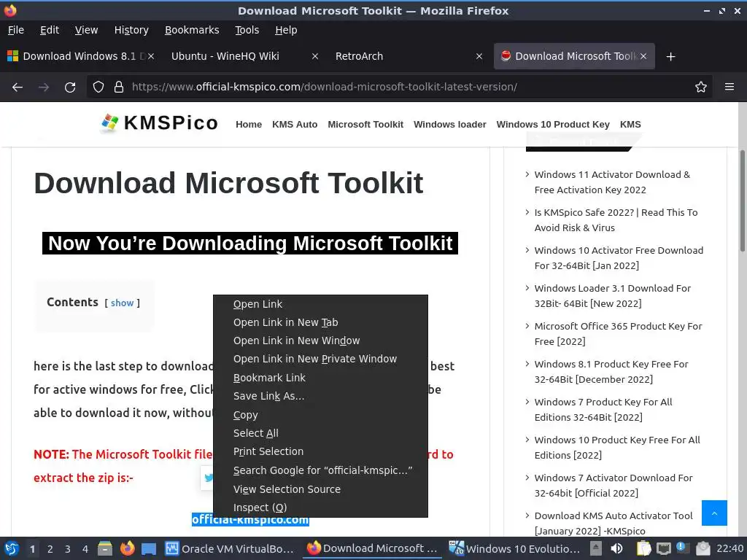
Task: Expand Contents with the show link
Action: tap(122, 303)
